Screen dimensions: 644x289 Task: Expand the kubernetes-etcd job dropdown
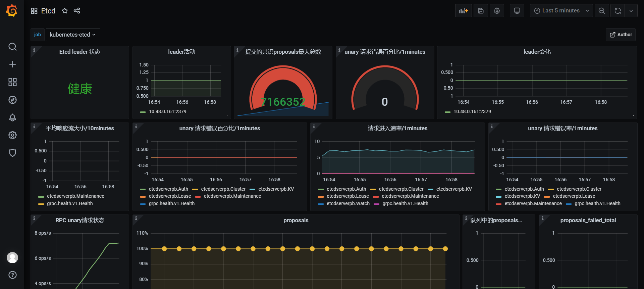73,35
